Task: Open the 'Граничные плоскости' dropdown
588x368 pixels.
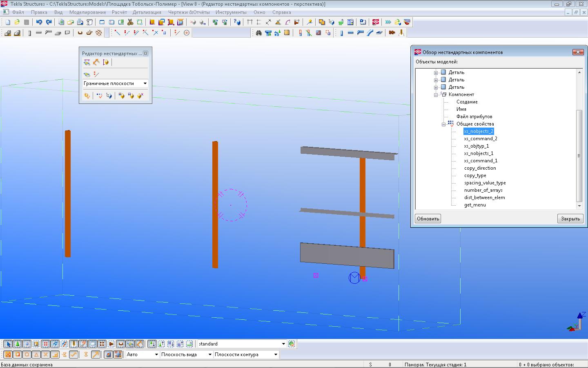Action: click(x=145, y=83)
